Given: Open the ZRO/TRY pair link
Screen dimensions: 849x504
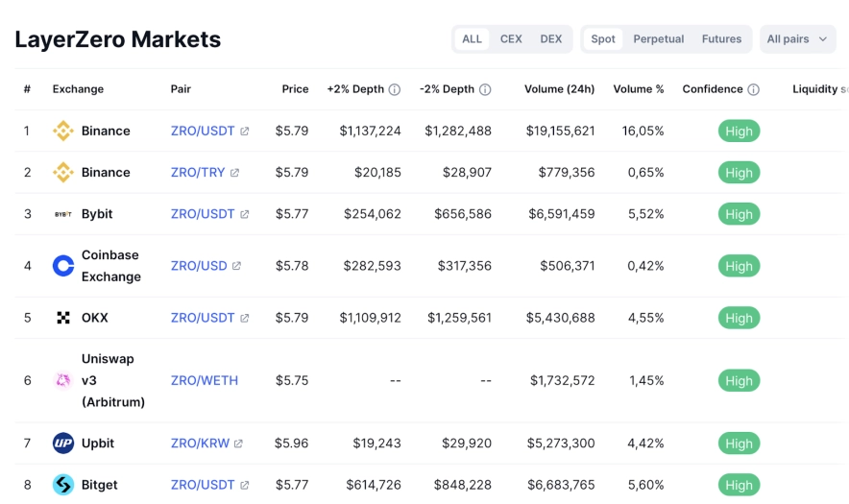Looking at the screenshot, I should click(x=198, y=173).
